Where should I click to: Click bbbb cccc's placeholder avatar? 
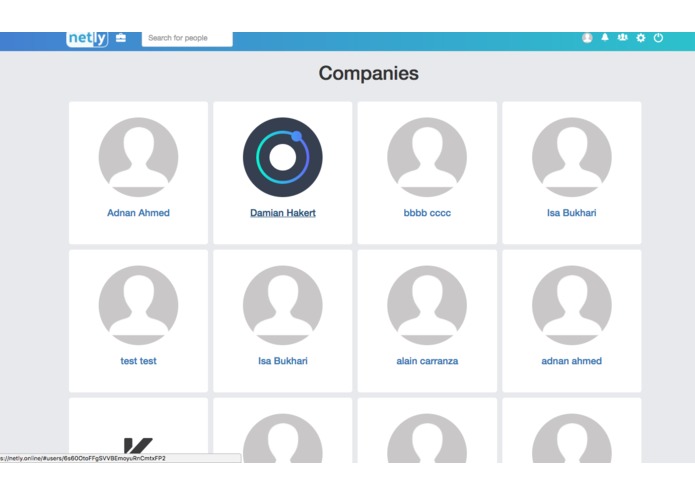click(427, 157)
